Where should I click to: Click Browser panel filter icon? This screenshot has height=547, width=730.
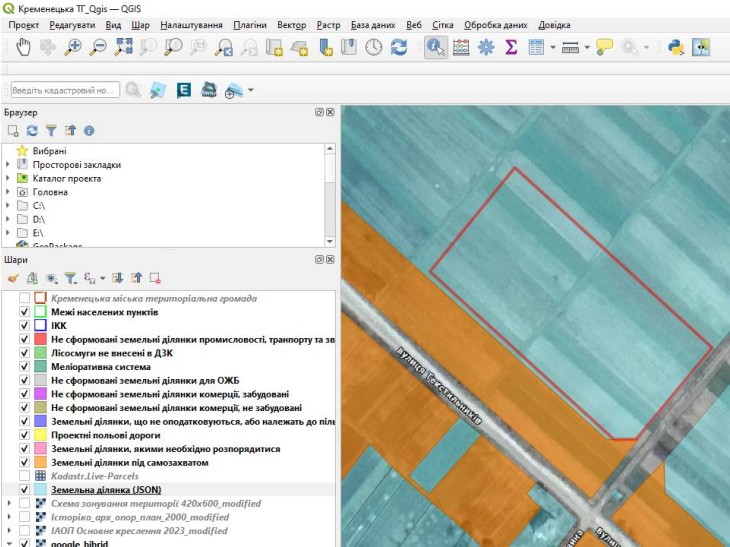(51, 131)
